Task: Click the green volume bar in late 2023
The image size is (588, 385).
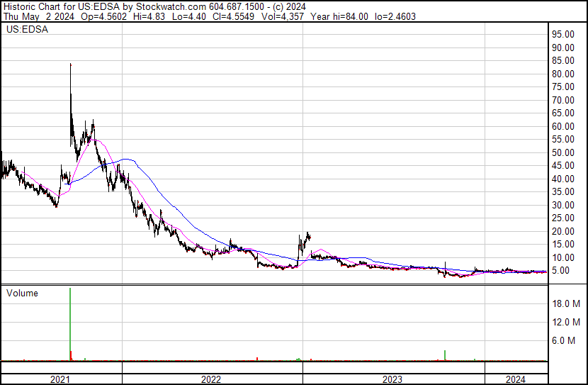Action: click(445, 355)
